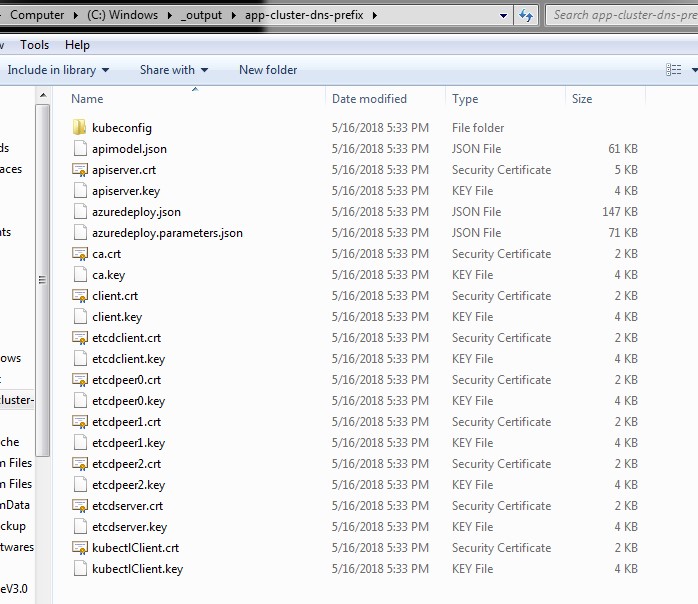Select the etcdpeer1.key file icon
The height and width of the screenshot is (604, 698).
(80, 442)
